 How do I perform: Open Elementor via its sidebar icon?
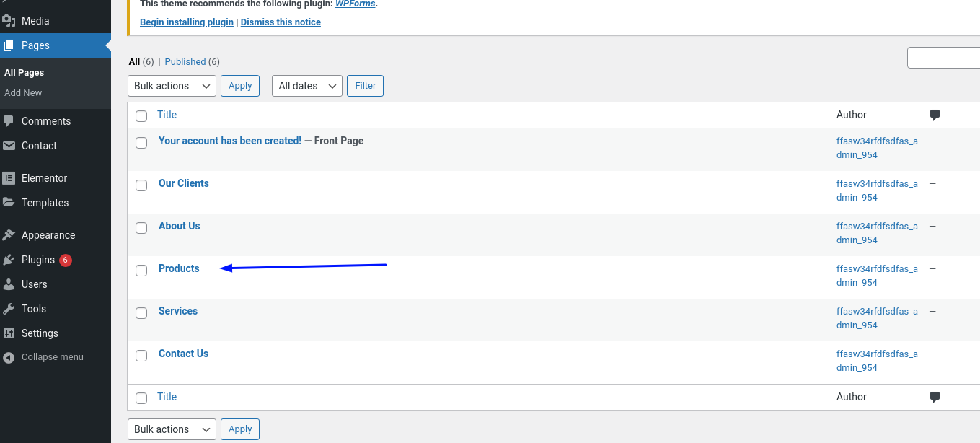click(x=9, y=178)
